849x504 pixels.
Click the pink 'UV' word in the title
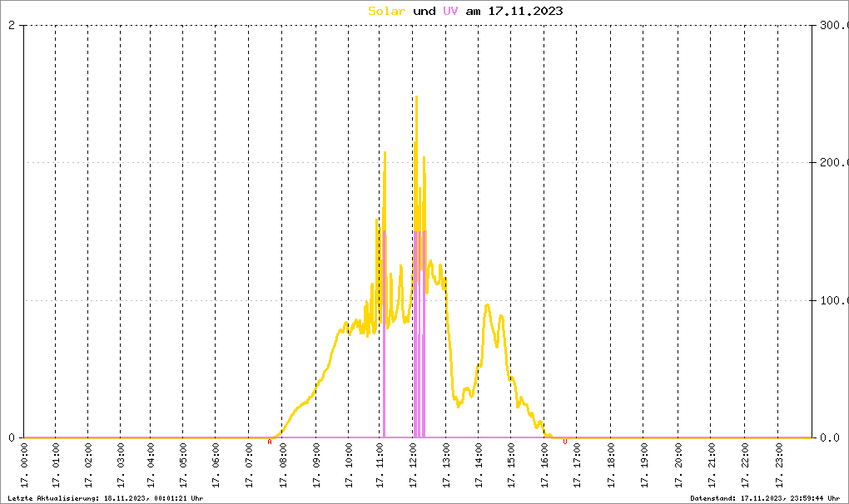pos(450,11)
